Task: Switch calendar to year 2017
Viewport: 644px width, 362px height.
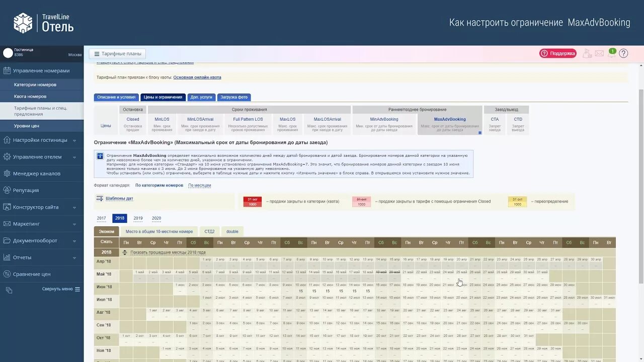Action: click(102, 218)
